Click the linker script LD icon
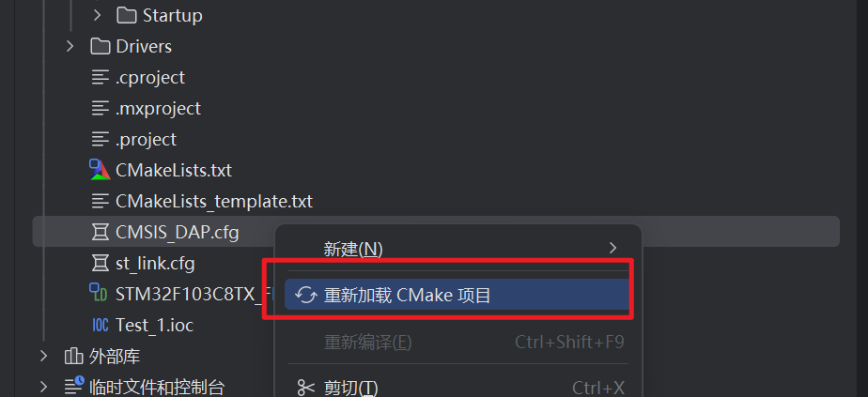 click(x=99, y=293)
